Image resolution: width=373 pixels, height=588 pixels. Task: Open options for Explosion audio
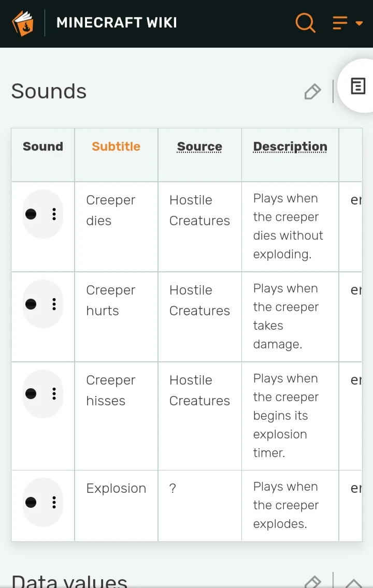tap(54, 503)
